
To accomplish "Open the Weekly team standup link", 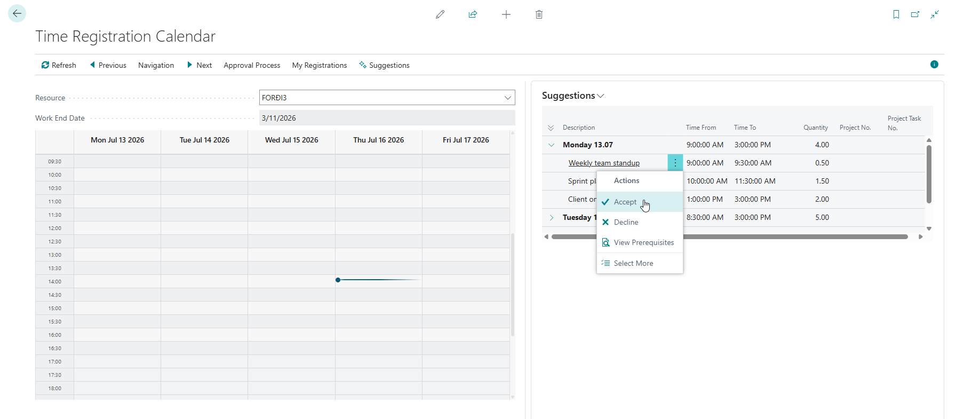I will 604,163.
